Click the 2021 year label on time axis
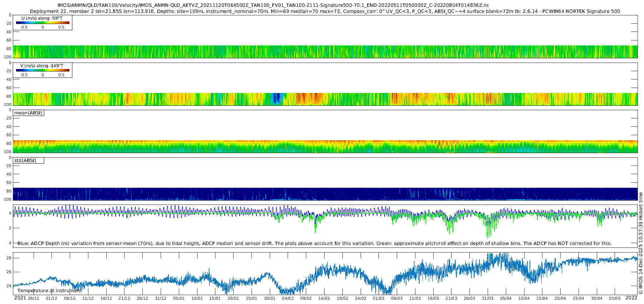Screen dimensions: 644x304 20,298
